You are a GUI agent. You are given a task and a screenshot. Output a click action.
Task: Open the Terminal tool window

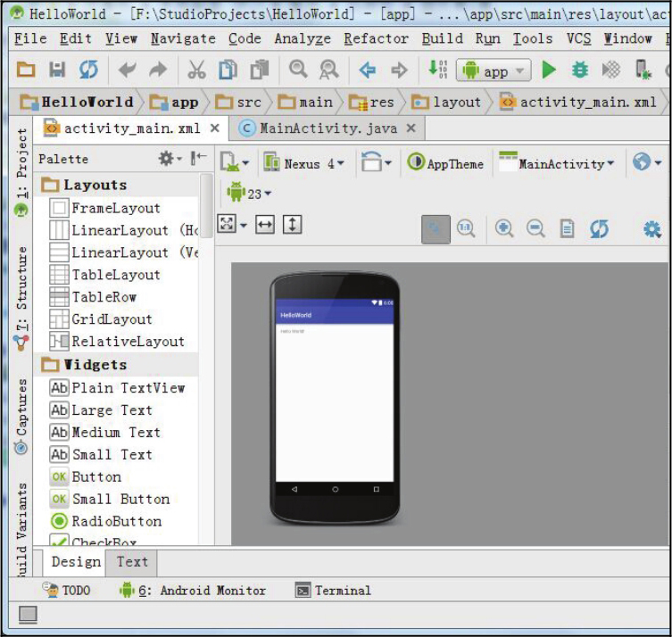tap(333, 591)
